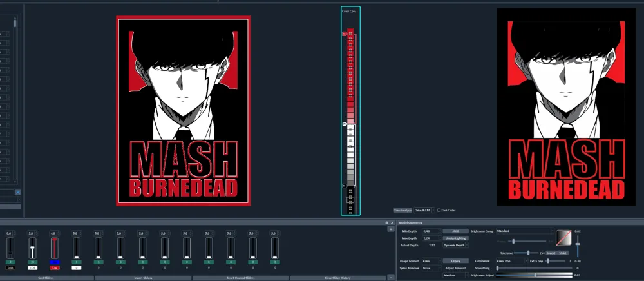Adjust the Tolerance slider handle

(528, 253)
